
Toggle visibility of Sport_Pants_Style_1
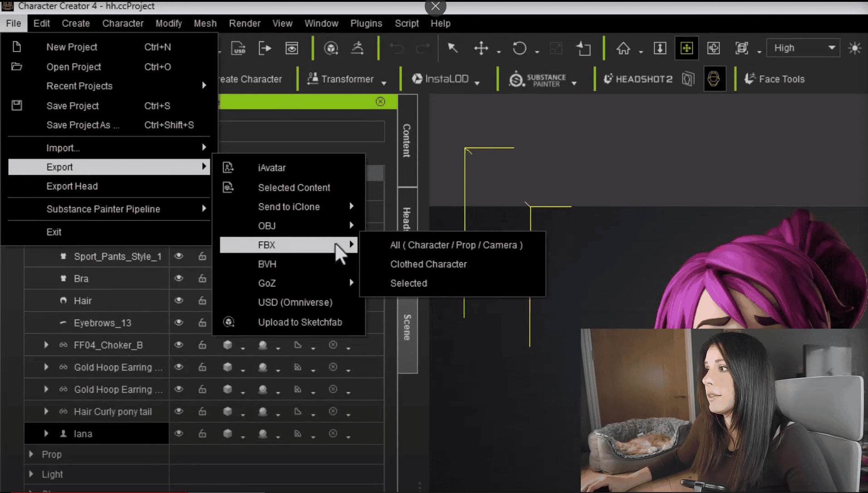point(178,256)
